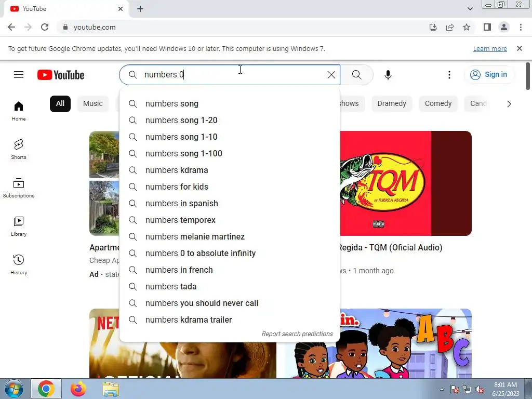Screen dimensions: 532x399
Task: Dismiss the Chrome update notification bar
Action: [519, 48]
